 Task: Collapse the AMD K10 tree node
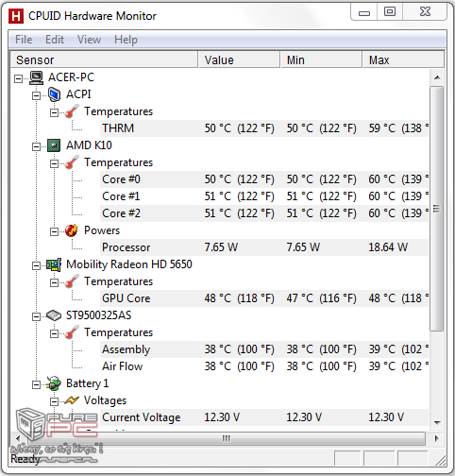(37, 146)
